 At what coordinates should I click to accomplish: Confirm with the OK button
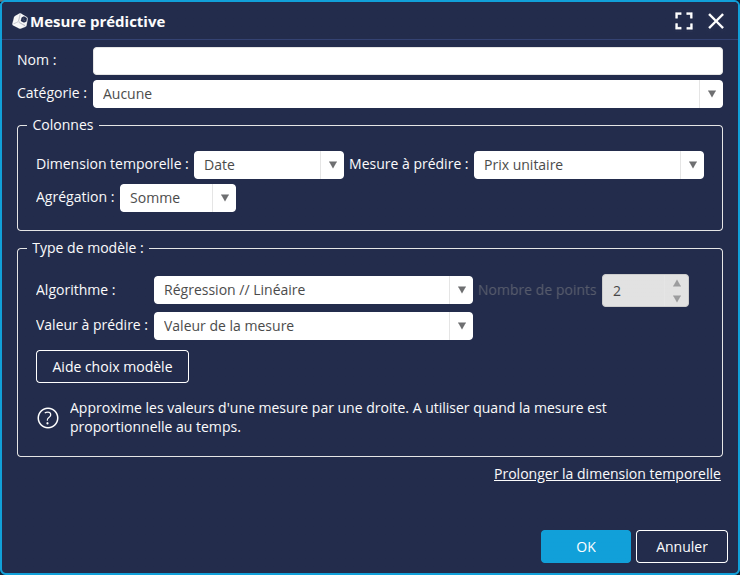point(586,547)
